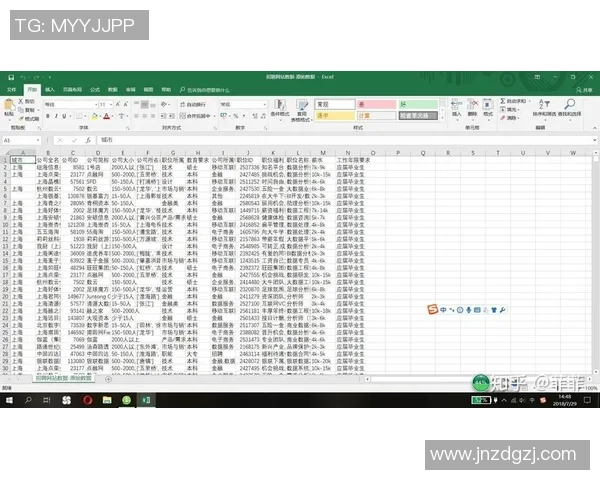Decrease font size with smaller A icon

pos(126,104)
